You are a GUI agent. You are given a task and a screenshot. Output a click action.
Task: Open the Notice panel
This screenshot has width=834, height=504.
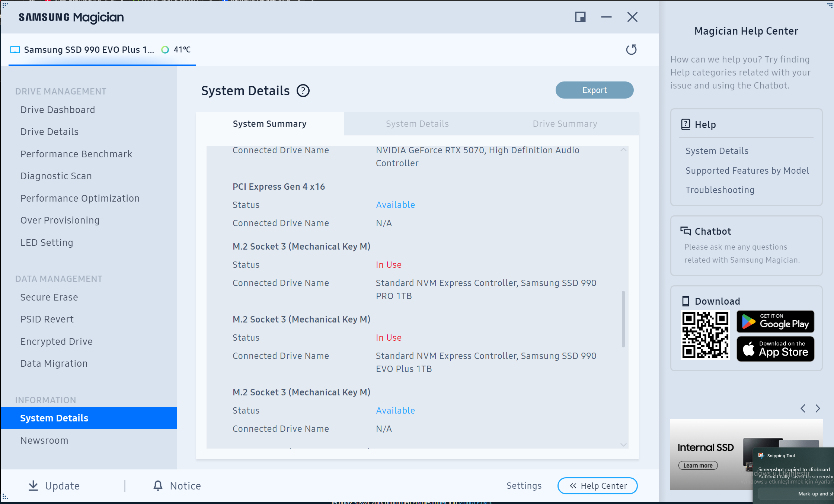[x=177, y=486]
